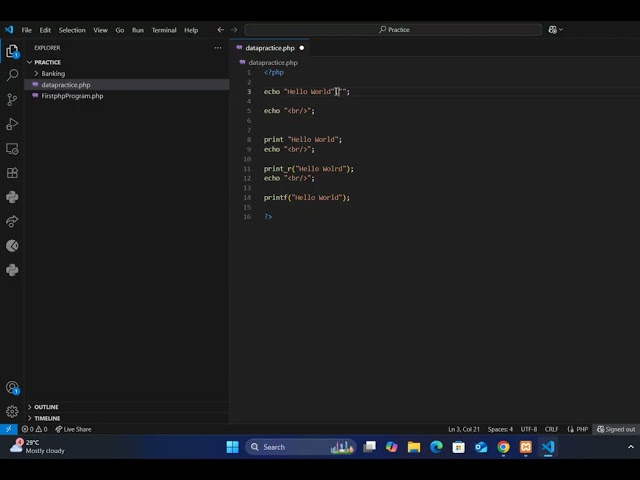Open the View menu
Image resolution: width=640 pixels, height=480 pixels.
[x=100, y=30]
